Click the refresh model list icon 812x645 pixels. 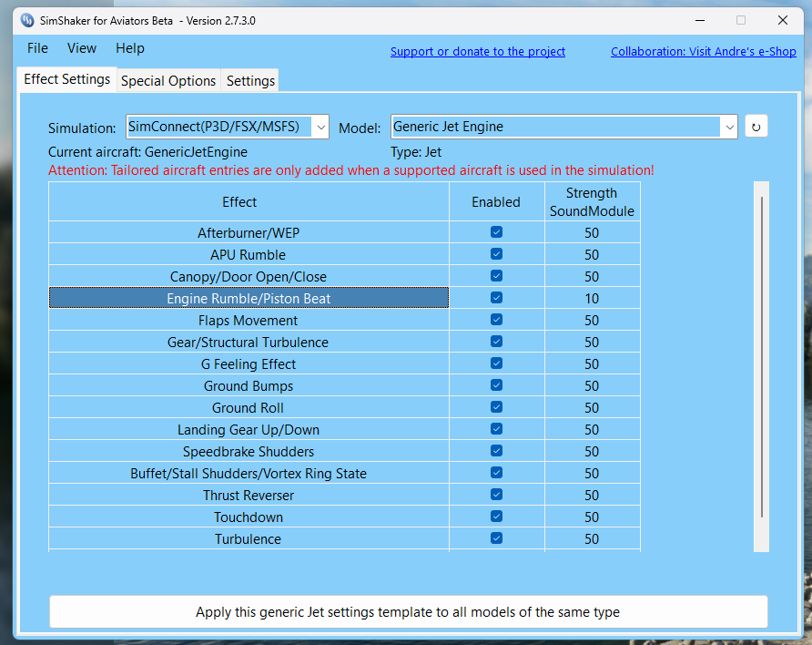click(x=756, y=127)
